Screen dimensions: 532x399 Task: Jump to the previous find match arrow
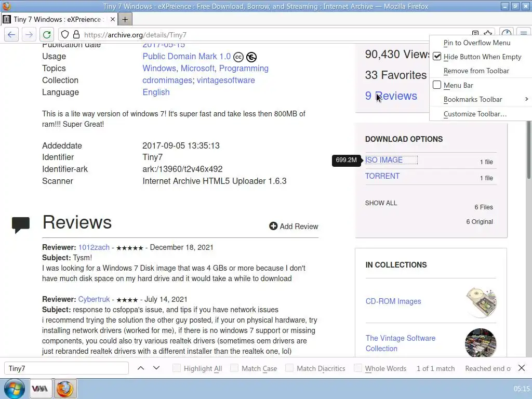click(141, 368)
